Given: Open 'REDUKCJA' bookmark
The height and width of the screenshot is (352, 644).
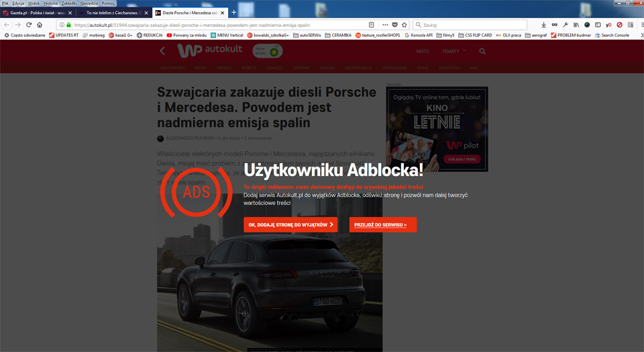Looking at the screenshot, I should pyautogui.click(x=150, y=36).
